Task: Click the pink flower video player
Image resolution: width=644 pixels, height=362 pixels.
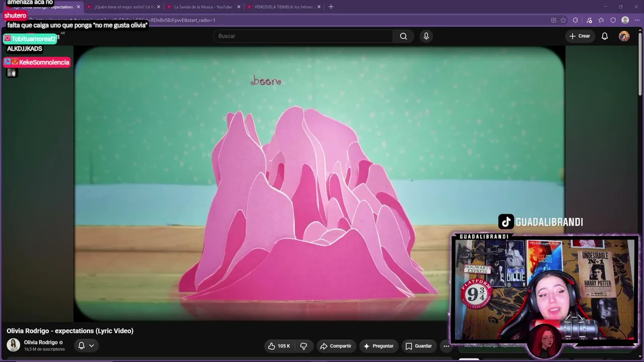Action: (x=319, y=184)
